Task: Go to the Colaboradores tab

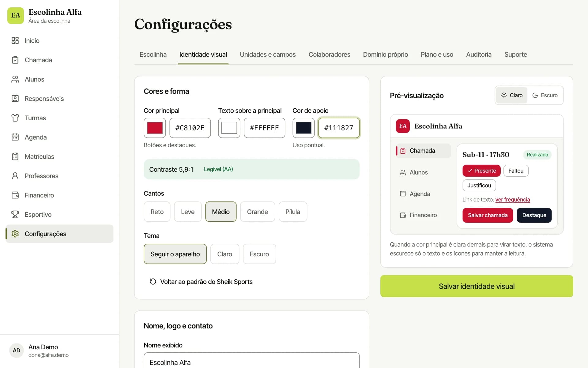Action: [329, 55]
